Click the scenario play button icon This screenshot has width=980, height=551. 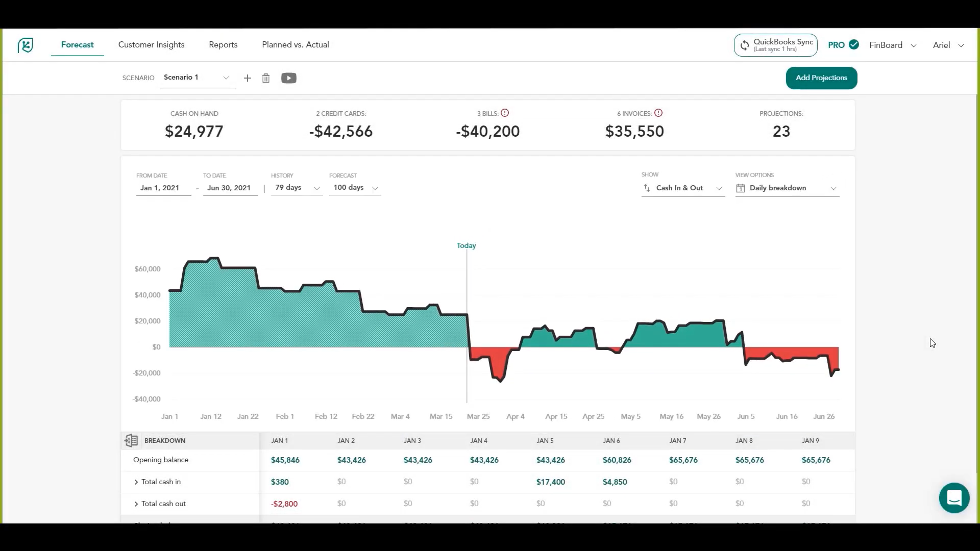pos(289,78)
